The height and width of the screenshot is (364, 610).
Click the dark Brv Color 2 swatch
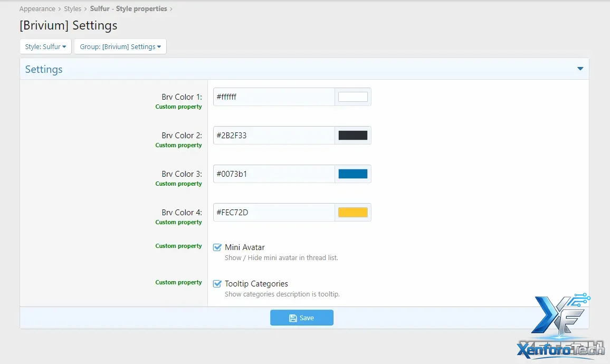coord(352,136)
